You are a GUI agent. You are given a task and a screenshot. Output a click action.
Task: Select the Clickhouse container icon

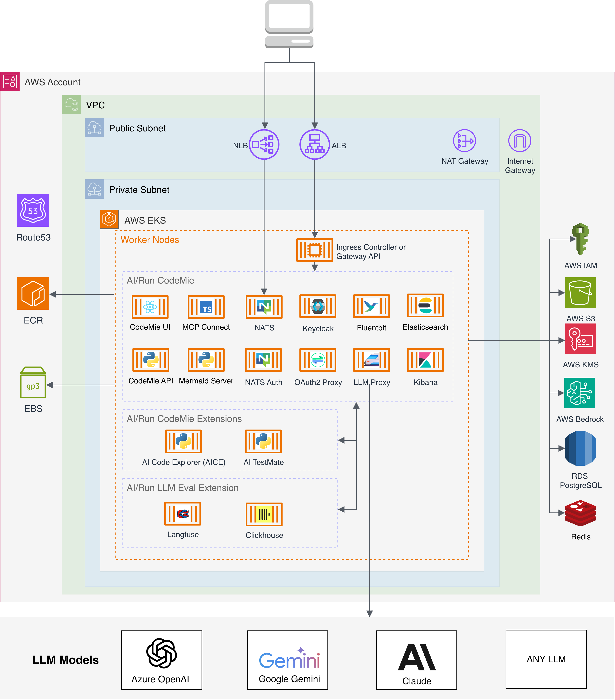pyautogui.click(x=264, y=514)
